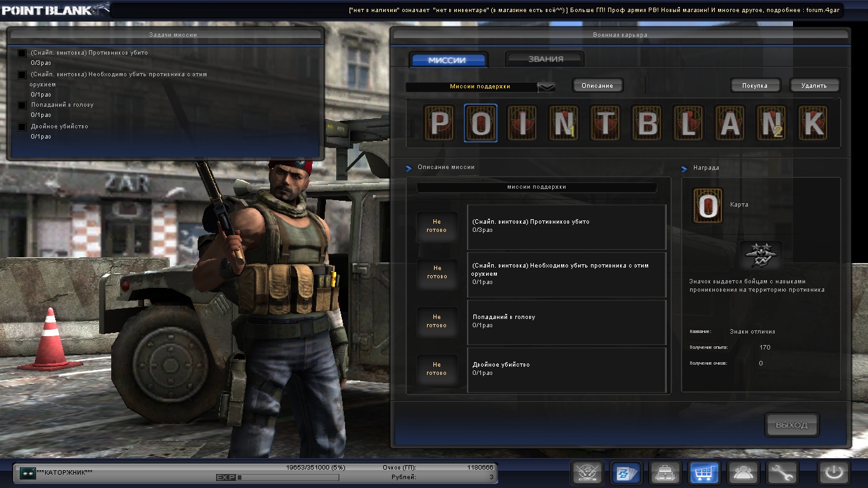Select the letter B mission card
The image size is (868, 488).
[x=647, y=123]
